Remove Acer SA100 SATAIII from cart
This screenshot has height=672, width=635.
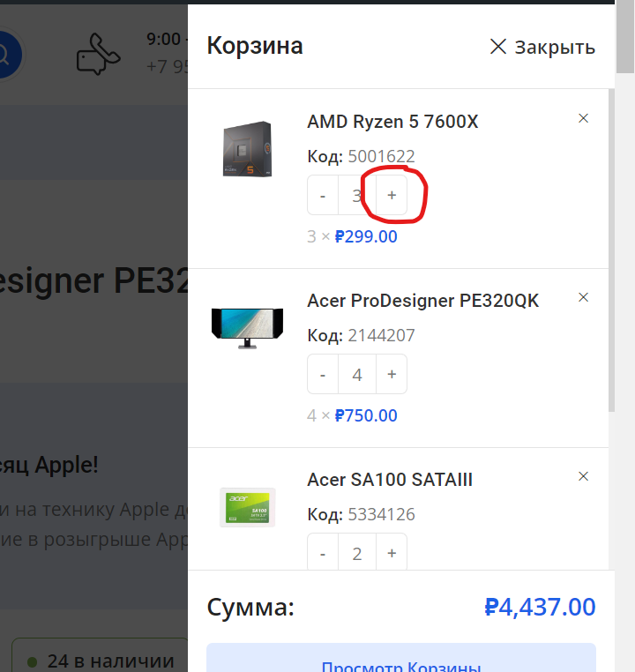(583, 476)
